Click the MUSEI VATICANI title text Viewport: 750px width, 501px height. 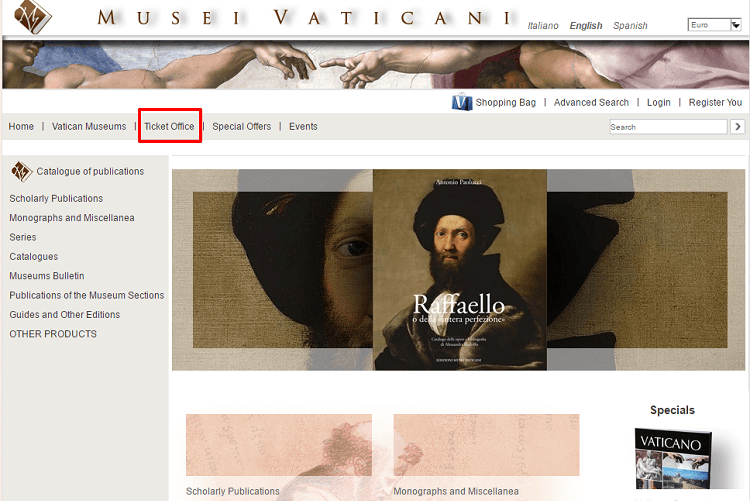tap(305, 18)
